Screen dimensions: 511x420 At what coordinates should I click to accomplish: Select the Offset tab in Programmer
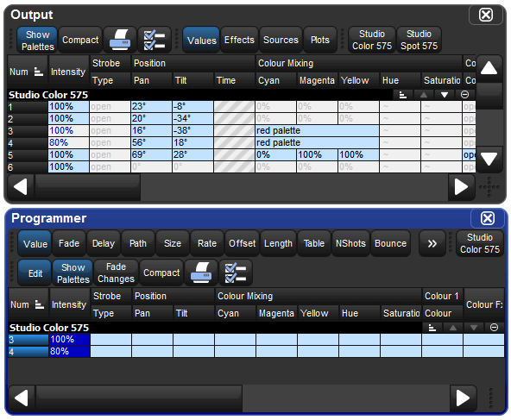click(x=243, y=243)
